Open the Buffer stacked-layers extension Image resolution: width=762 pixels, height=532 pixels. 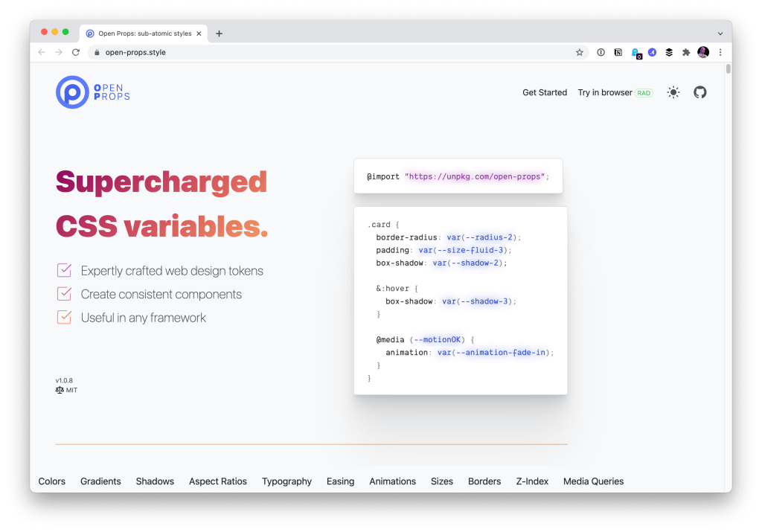[669, 53]
